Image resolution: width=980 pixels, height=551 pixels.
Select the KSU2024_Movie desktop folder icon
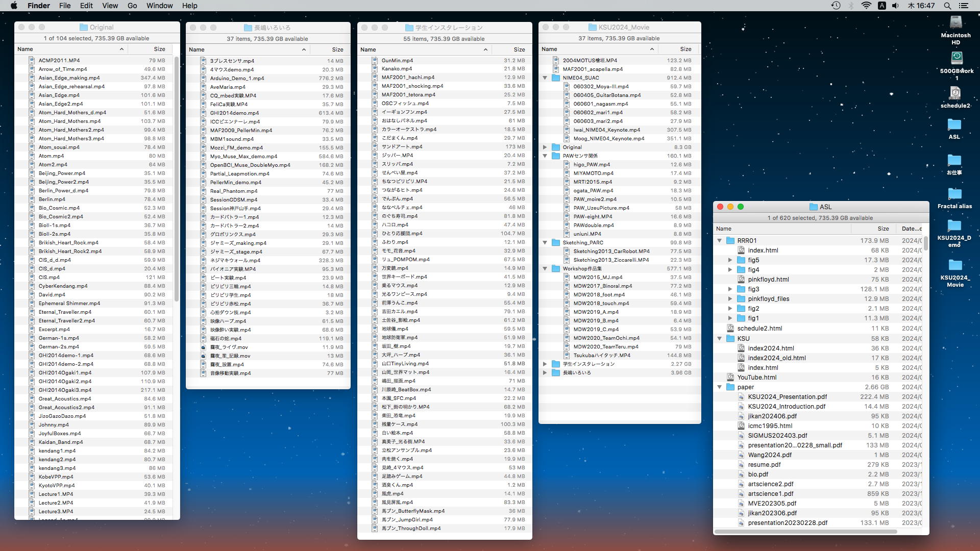954,266
